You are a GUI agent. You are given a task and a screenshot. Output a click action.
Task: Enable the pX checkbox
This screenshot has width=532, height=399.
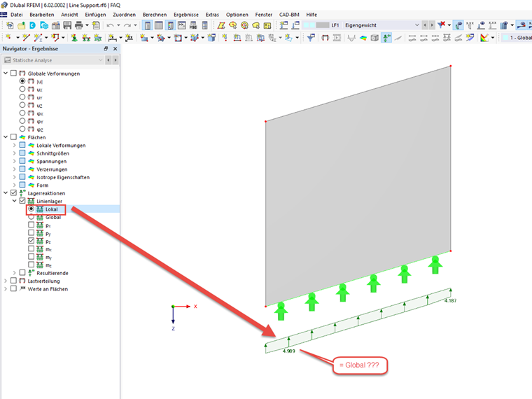[31, 225]
